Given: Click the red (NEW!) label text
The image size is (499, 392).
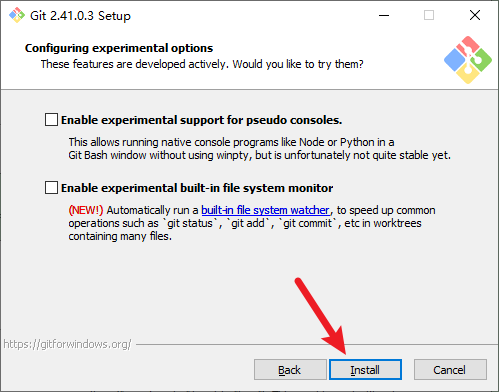Looking at the screenshot, I should [86, 210].
